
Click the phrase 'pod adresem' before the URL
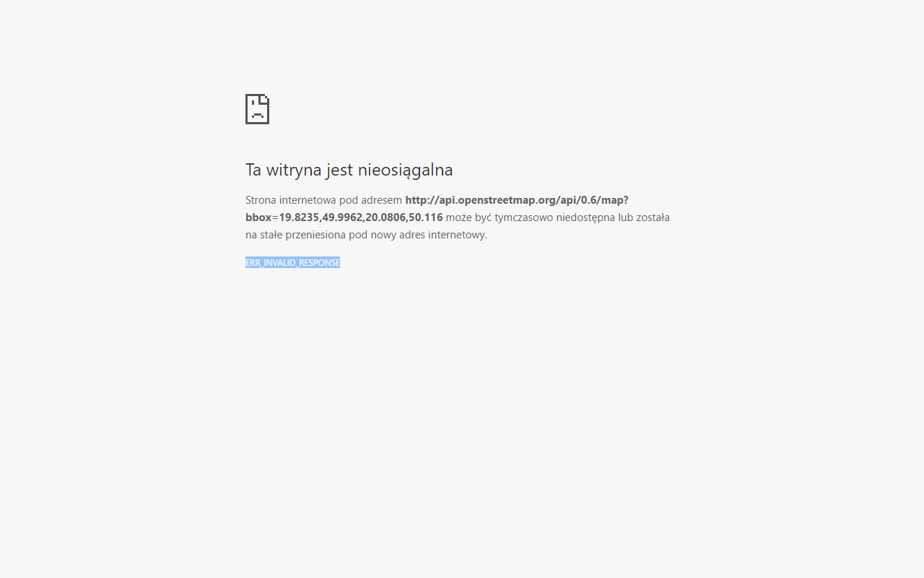[370, 200]
